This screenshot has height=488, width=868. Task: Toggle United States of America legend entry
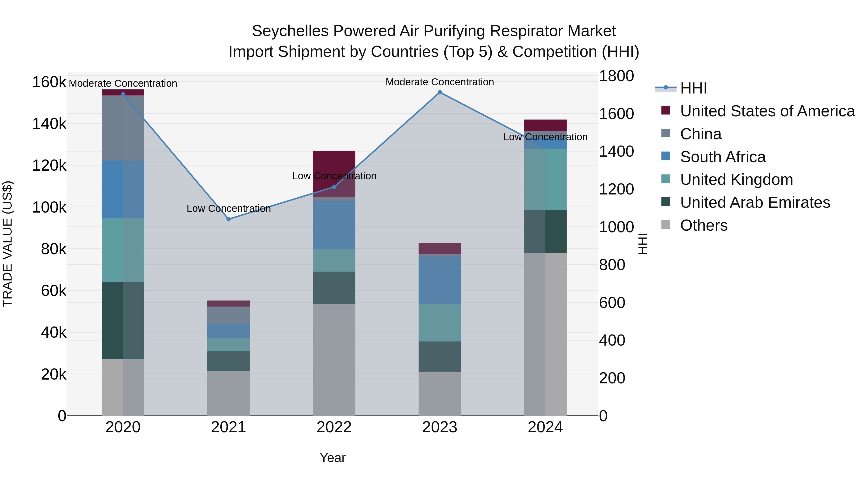coord(758,111)
